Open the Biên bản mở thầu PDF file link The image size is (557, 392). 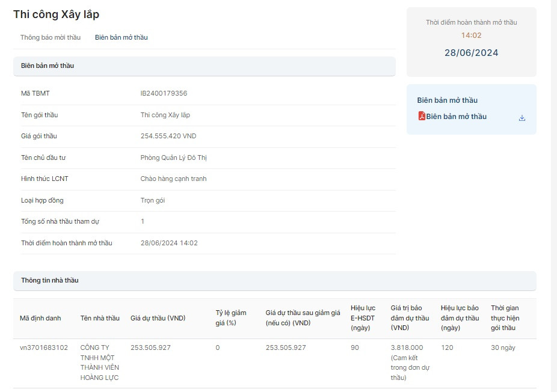coord(456,117)
